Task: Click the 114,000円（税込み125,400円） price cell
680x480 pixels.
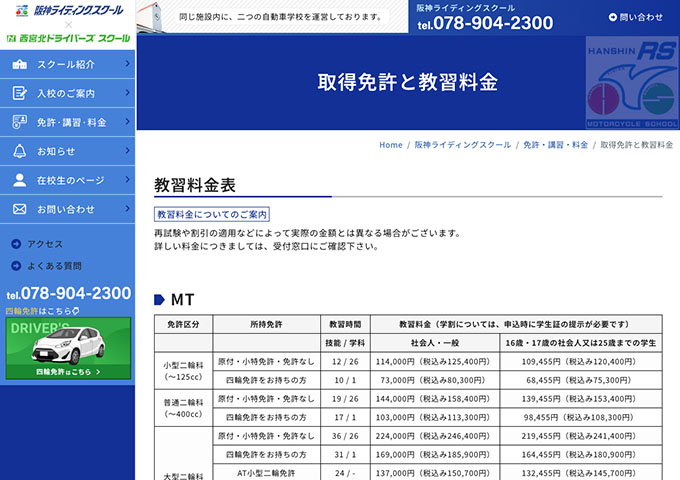Action: (435, 362)
